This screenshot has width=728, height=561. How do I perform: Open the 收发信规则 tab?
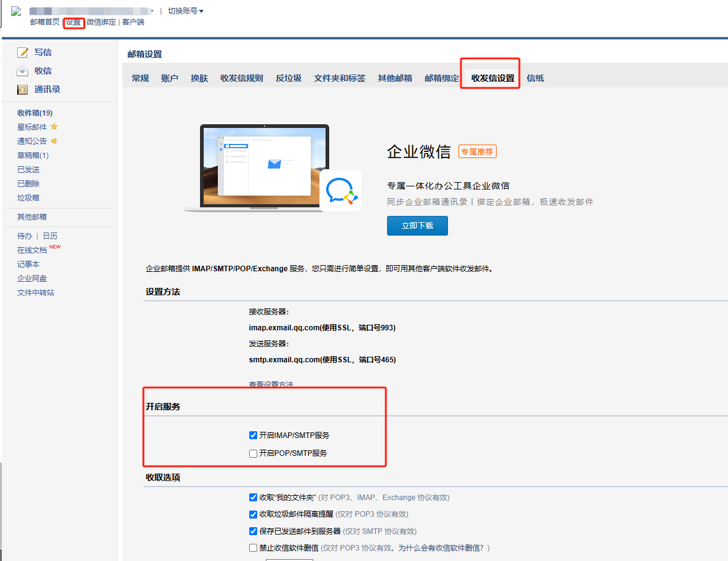(241, 78)
